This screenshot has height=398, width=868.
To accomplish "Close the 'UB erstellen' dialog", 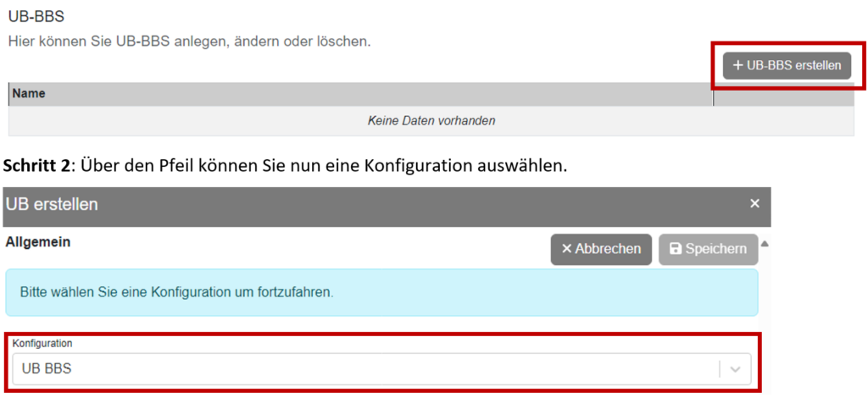I will pyautogui.click(x=754, y=204).
